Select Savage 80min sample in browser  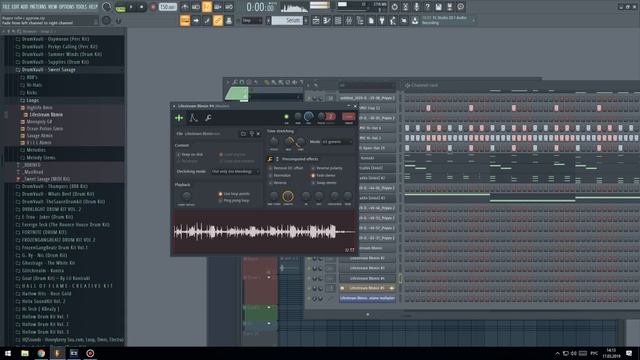click(39, 136)
